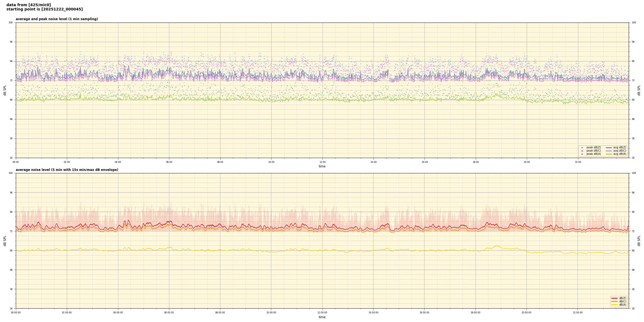
Task: Click the top chart's 'time' axis label
Action: point(322,166)
